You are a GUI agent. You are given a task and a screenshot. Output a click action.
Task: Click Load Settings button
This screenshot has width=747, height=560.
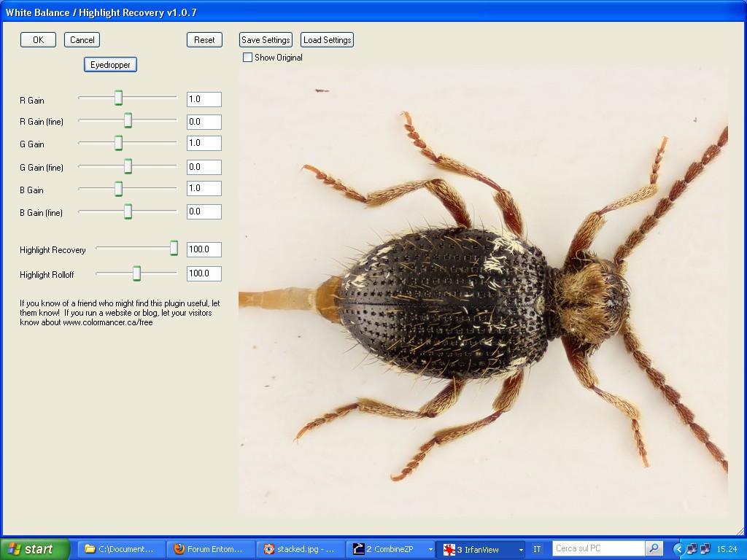pyautogui.click(x=327, y=40)
